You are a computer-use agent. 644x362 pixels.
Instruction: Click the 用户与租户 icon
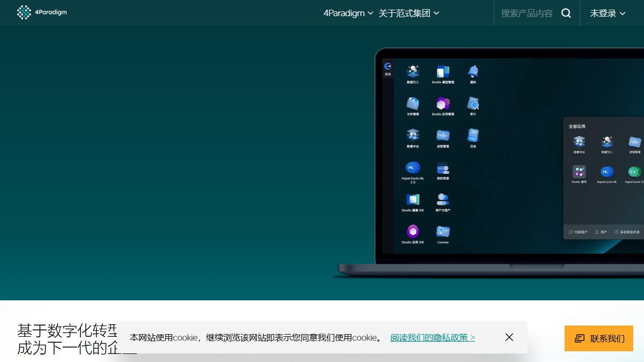coord(443,203)
